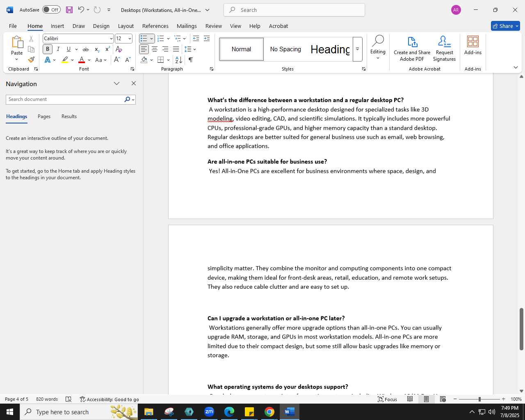525x420 pixels.
Task: Toggle Print Layout view
Action: (426, 399)
